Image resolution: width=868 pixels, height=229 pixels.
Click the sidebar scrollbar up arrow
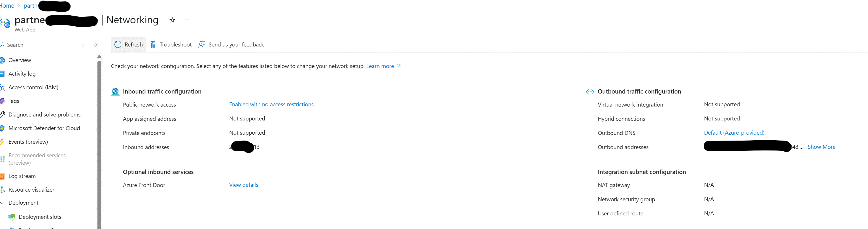pyautogui.click(x=99, y=56)
